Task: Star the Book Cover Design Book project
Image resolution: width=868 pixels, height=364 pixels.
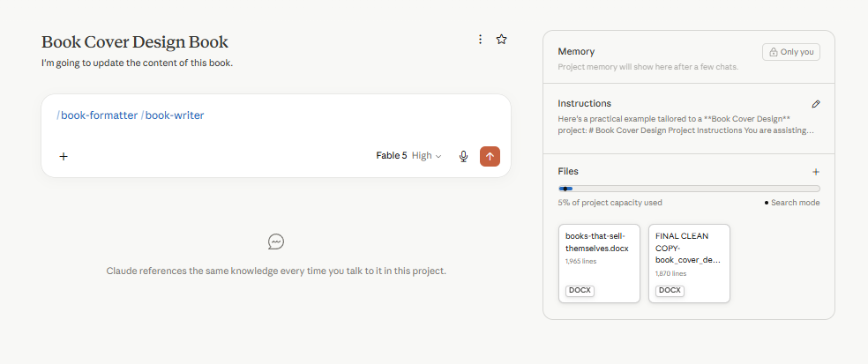Action: (502, 40)
